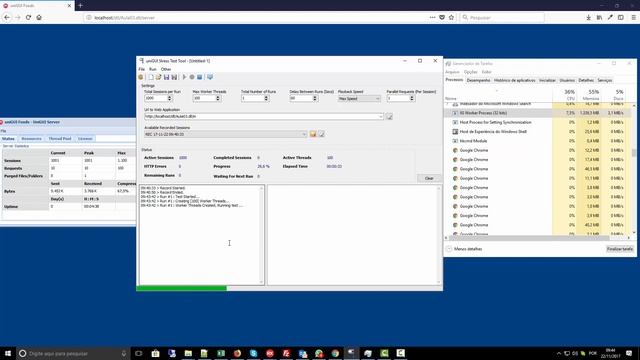This screenshot has height=360, width=640.
Task: Click Menos detalhes toggle in Task Manager
Action: click(x=464, y=249)
